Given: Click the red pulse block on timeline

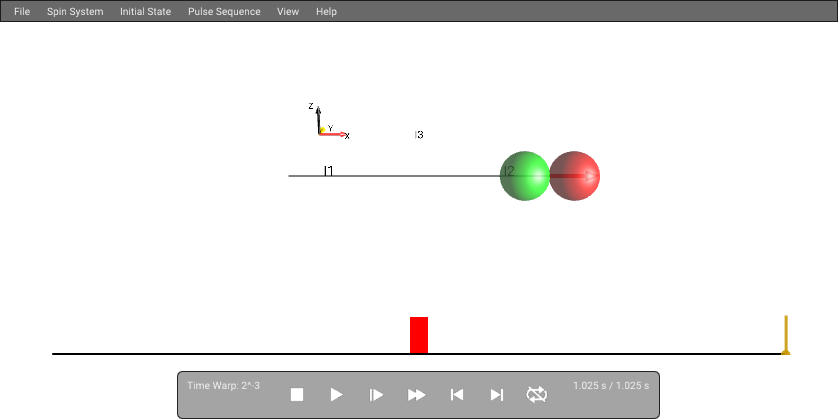Looking at the screenshot, I should coord(419,335).
